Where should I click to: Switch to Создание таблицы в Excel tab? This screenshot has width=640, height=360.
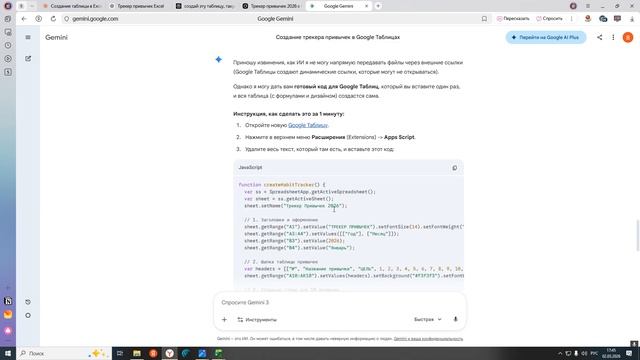(x=72, y=6)
